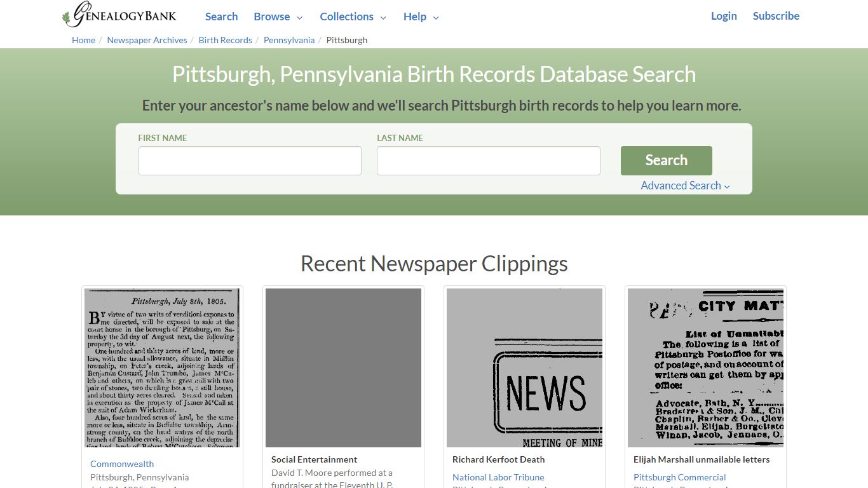Go to Subscribe page
This screenshot has width=868, height=488.
click(x=776, y=16)
